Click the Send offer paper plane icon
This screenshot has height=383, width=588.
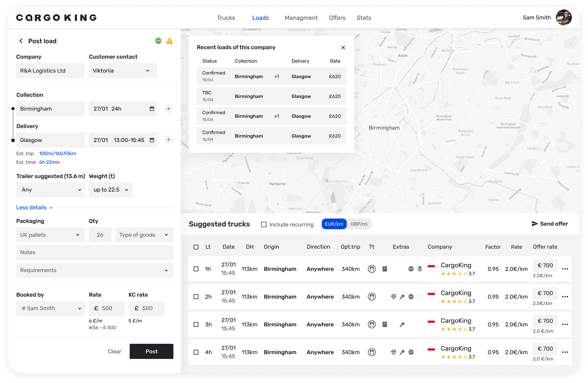(x=535, y=224)
